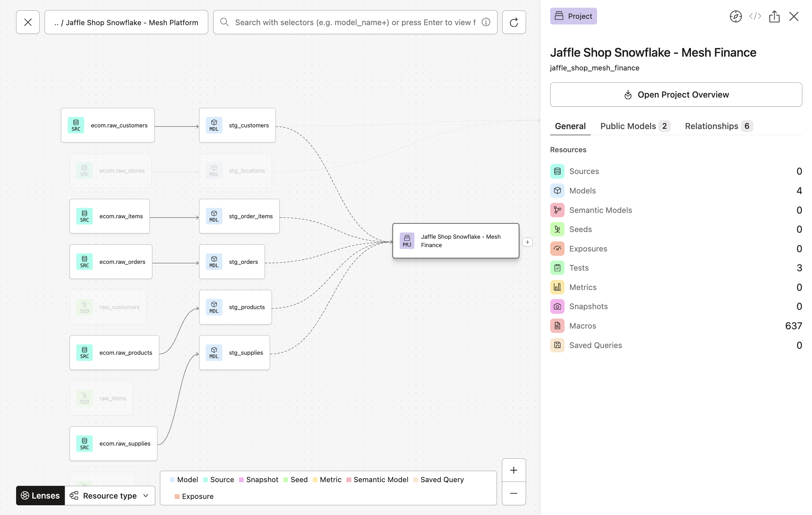Select the ecom.raw_customers source node
Viewport: 812px width, 515px height.
108,125
